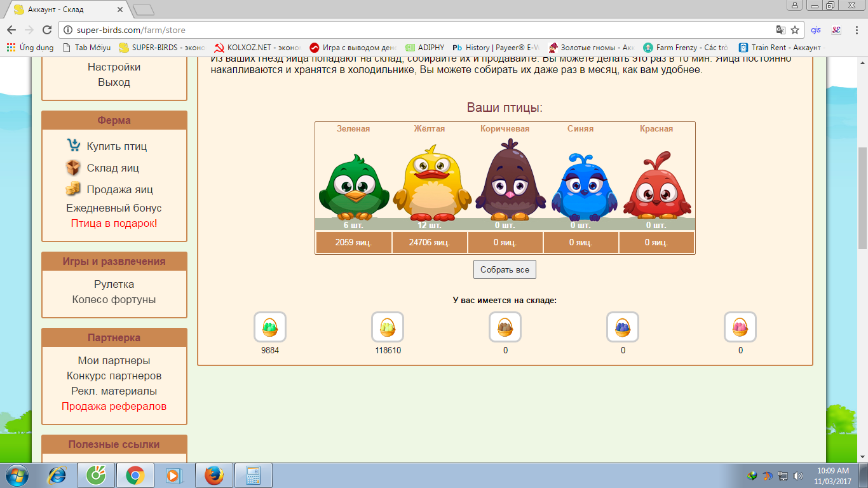The image size is (868, 488).
Task: Open the Train Rent bookmark
Action: pyautogui.click(x=781, y=48)
